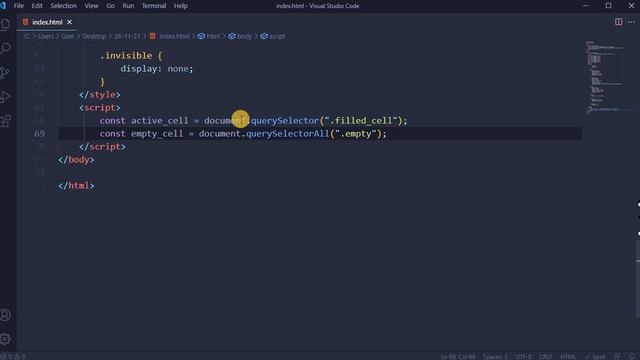Click the Spaces indentation setting
The width and height of the screenshot is (640, 360).
(x=495, y=357)
